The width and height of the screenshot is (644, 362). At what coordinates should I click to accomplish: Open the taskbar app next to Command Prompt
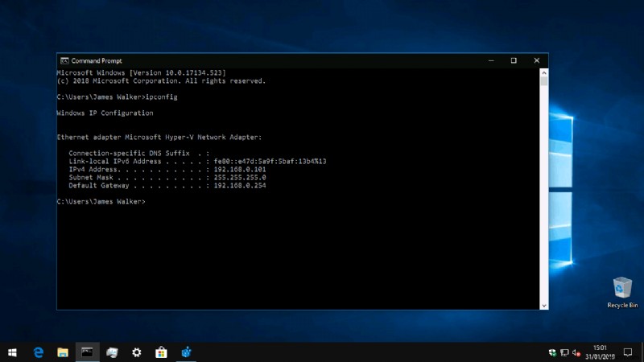[112, 352]
